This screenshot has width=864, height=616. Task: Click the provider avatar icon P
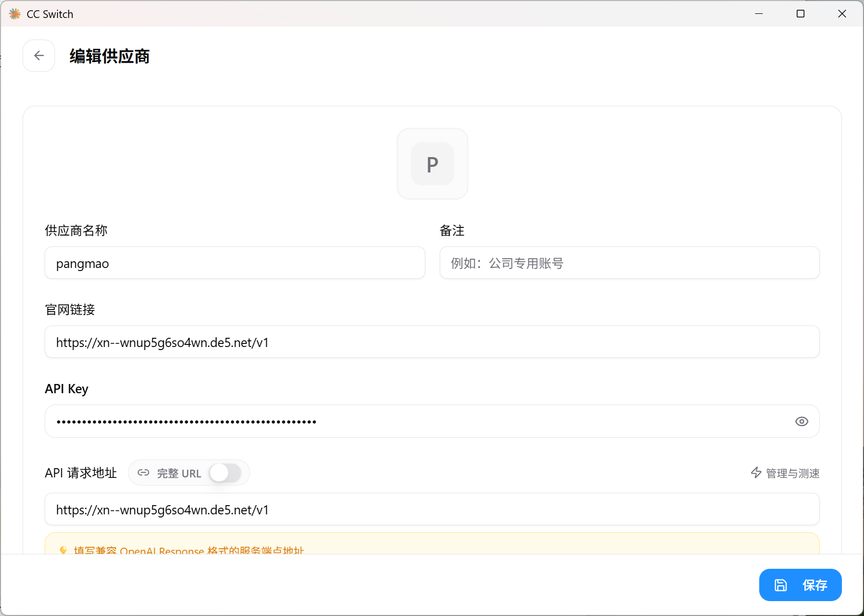(x=433, y=164)
